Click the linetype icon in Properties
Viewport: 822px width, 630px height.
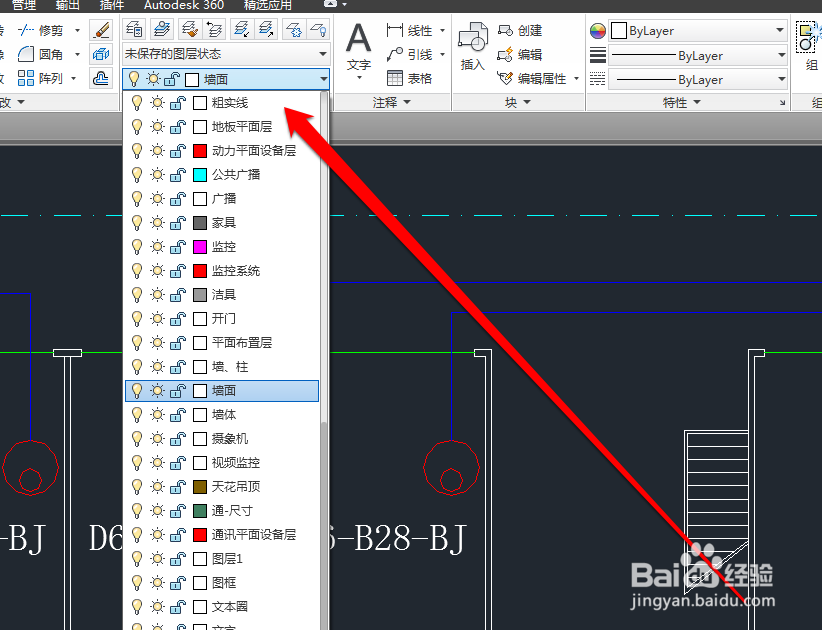point(598,79)
